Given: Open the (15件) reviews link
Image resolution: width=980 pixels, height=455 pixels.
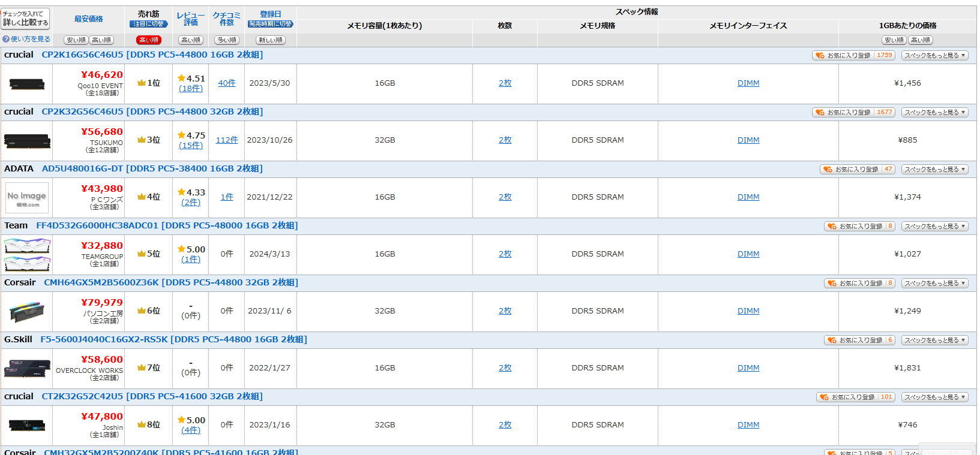Looking at the screenshot, I should point(191,146).
